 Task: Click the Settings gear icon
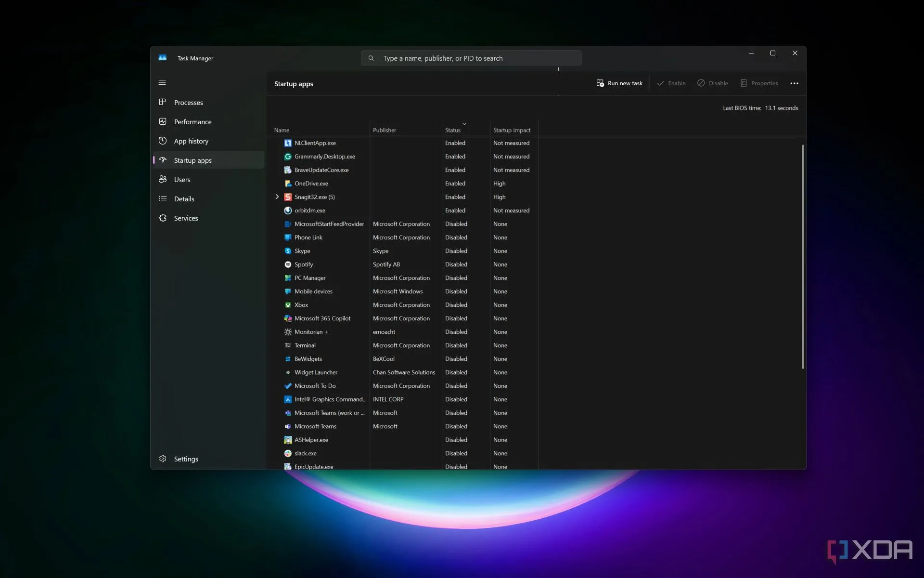(163, 459)
